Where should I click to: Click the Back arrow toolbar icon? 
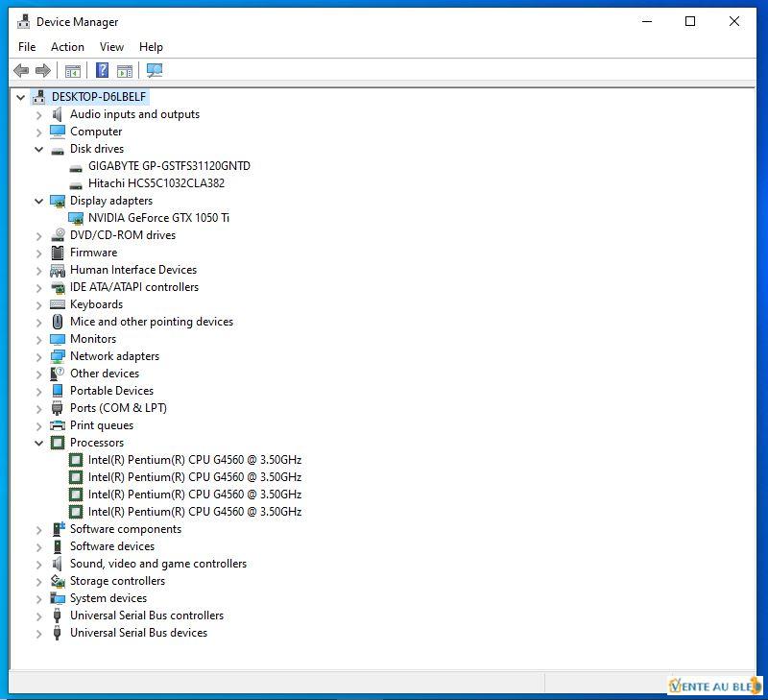click(x=21, y=70)
